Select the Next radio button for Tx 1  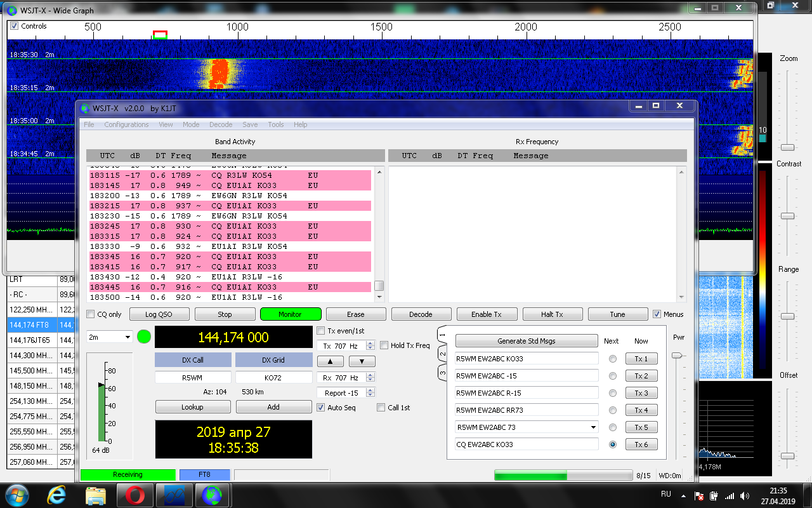click(612, 359)
